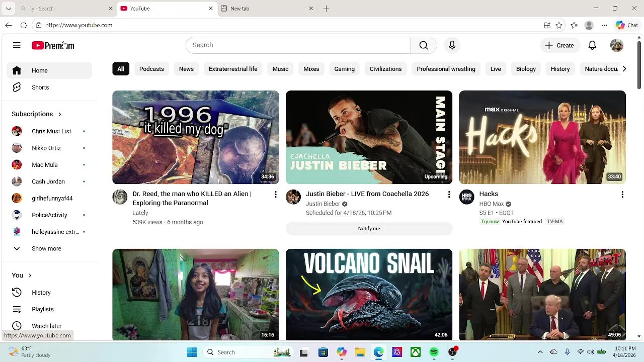Expand the You section chevron
Image resolution: width=644 pixels, height=362 pixels.
pyautogui.click(x=30, y=276)
